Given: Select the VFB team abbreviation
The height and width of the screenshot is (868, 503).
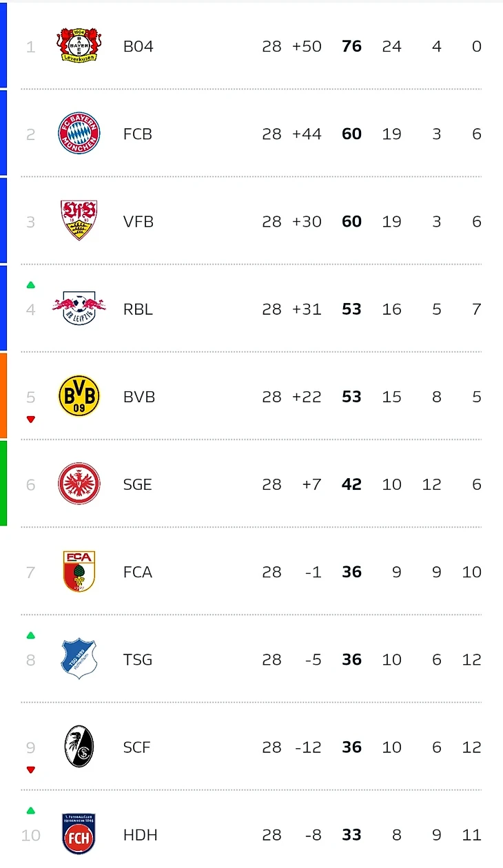Looking at the screenshot, I should pyautogui.click(x=138, y=222).
